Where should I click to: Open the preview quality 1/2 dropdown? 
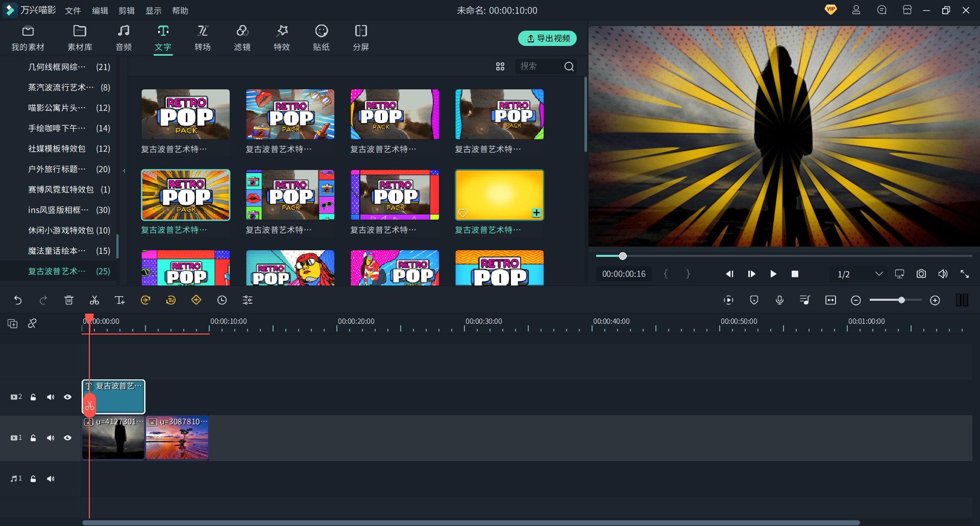[x=860, y=274]
